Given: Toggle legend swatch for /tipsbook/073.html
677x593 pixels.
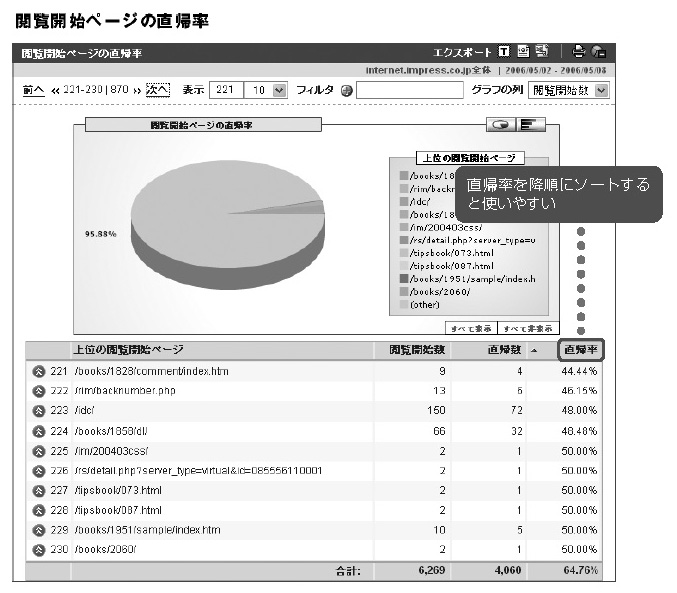Looking at the screenshot, I should click(404, 253).
